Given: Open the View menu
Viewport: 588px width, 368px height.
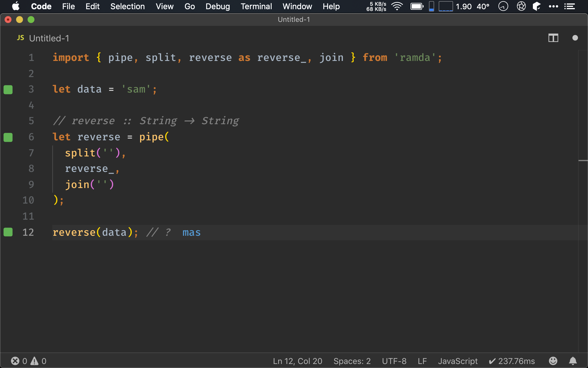Looking at the screenshot, I should click(165, 6).
